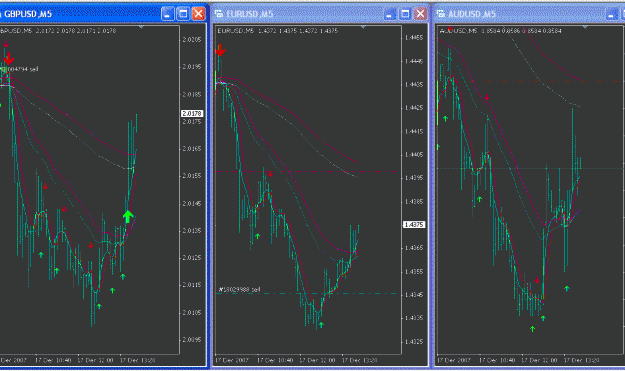
Task: Click the '#18029988 sell' order label in EURUSD
Action: (x=239, y=289)
